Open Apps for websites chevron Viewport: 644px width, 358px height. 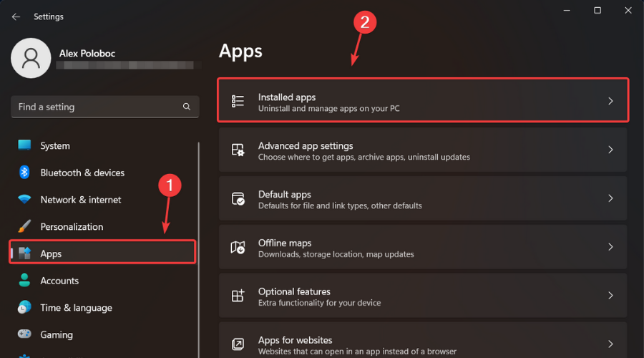coord(611,344)
